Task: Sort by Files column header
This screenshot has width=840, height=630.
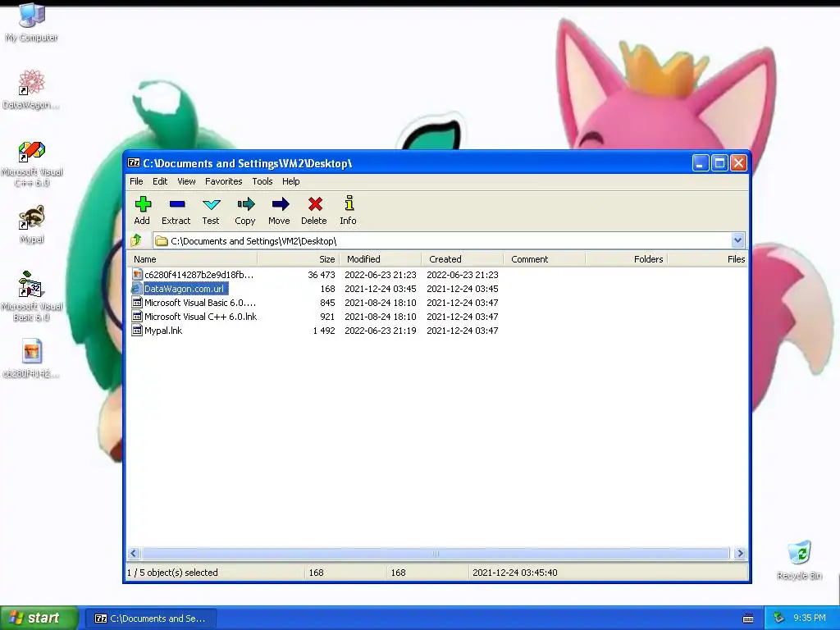Action: [707, 258]
